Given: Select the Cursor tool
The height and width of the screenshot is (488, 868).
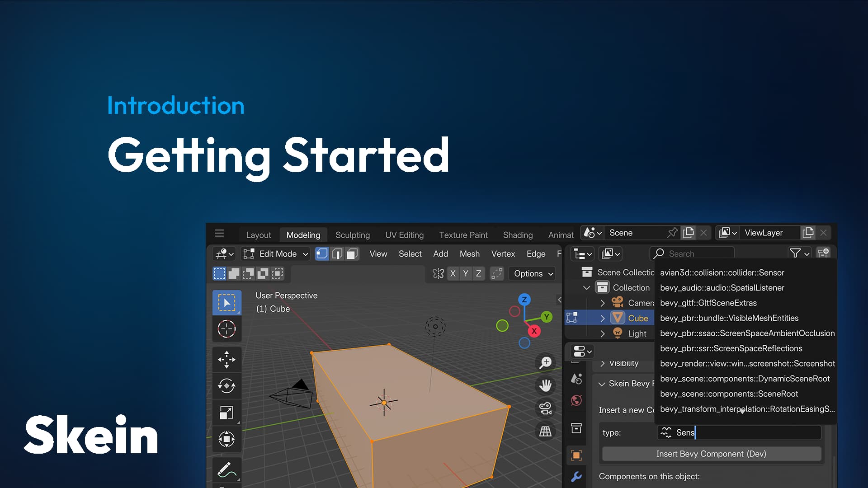Looking at the screenshot, I should coord(226,329).
